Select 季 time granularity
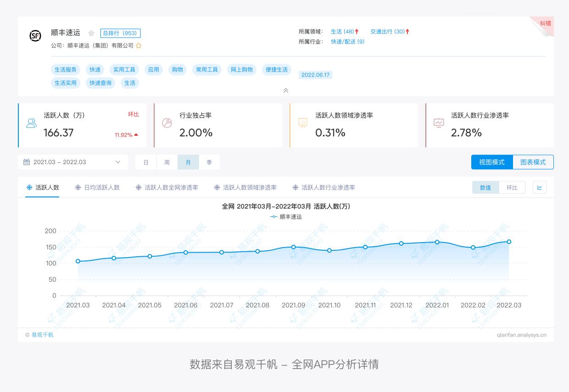This screenshot has width=569, height=392. coord(209,162)
